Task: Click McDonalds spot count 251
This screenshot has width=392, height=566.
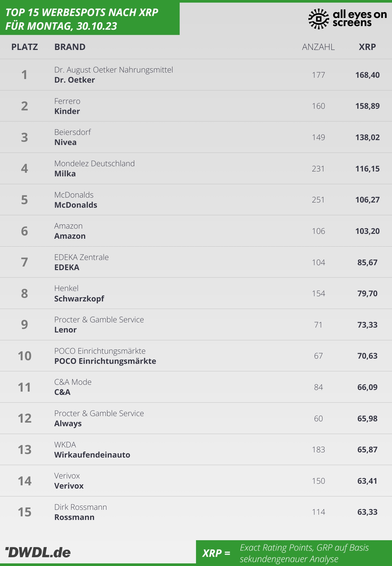Action: tap(318, 200)
